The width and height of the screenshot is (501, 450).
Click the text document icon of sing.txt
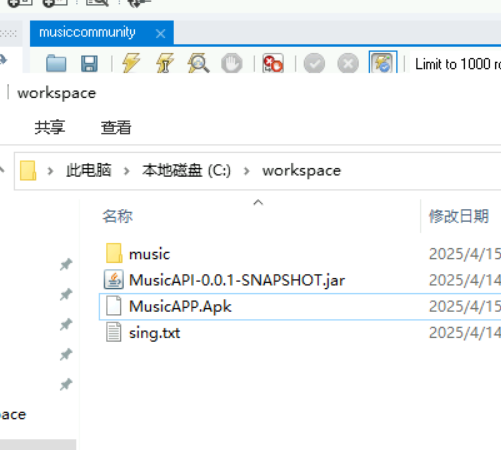pos(114,332)
